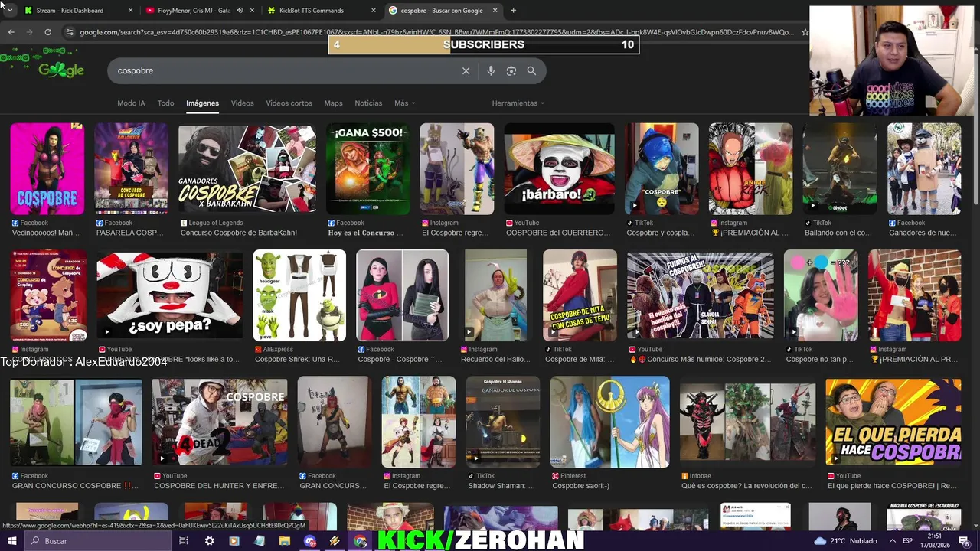The image size is (980, 551).
Task: Clear the search box with X icon
Action: [x=465, y=70]
